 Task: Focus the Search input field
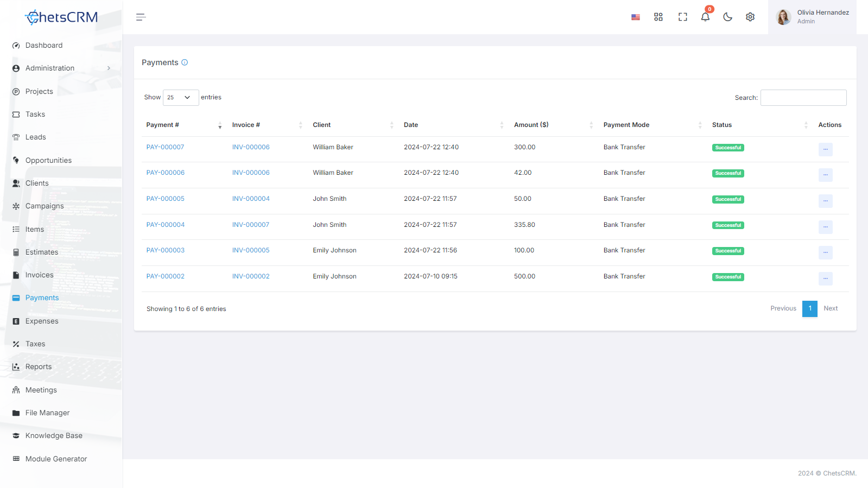click(x=803, y=98)
